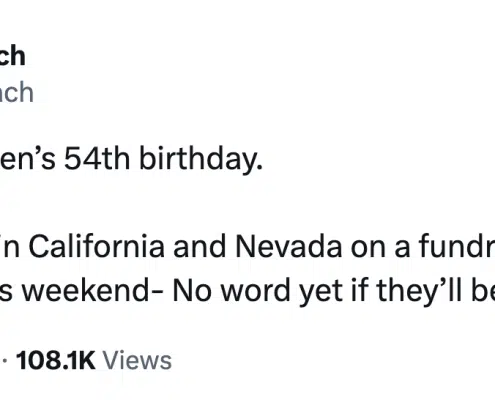Click the word 'and' between California and Nevada
Image resolution: width=495 pixels, height=400 pixels.
click(200, 247)
